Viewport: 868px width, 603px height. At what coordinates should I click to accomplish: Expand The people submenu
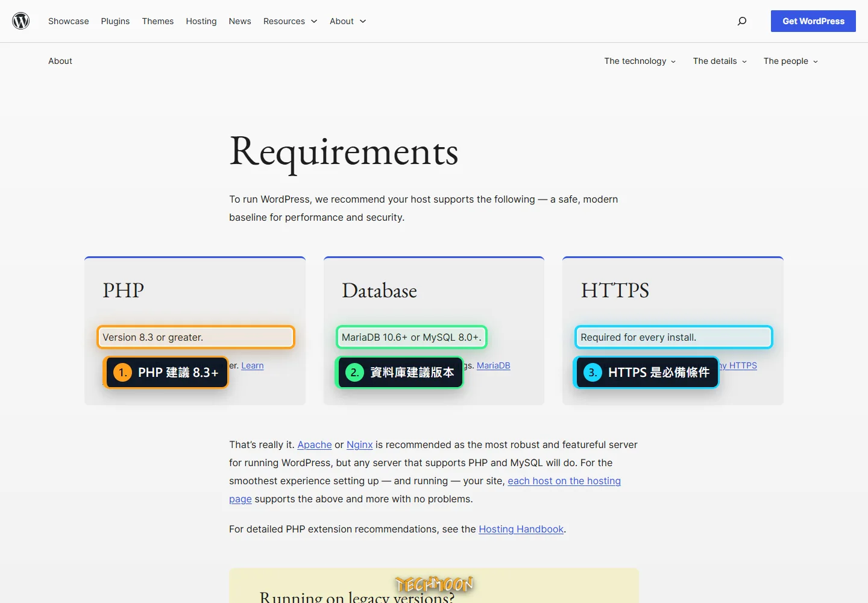click(x=791, y=61)
